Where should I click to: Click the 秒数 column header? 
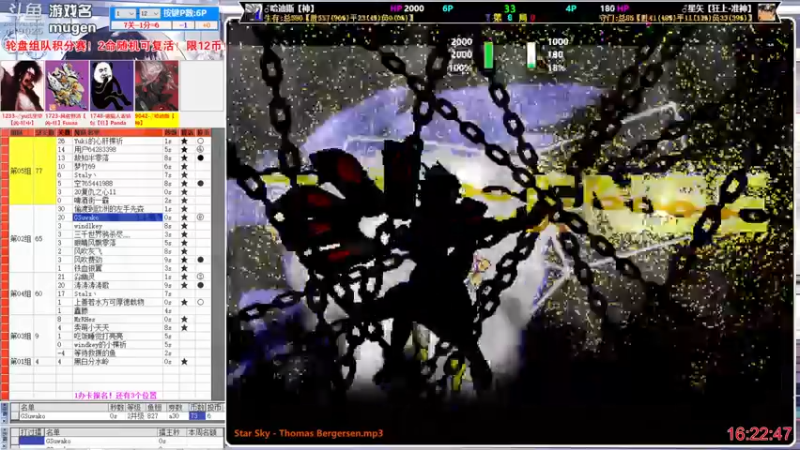tap(117, 407)
